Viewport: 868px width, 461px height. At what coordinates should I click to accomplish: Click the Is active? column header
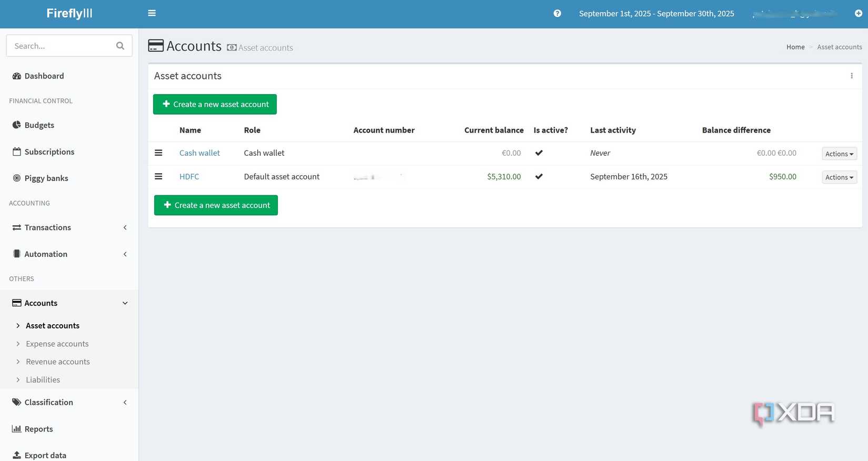[x=551, y=130]
